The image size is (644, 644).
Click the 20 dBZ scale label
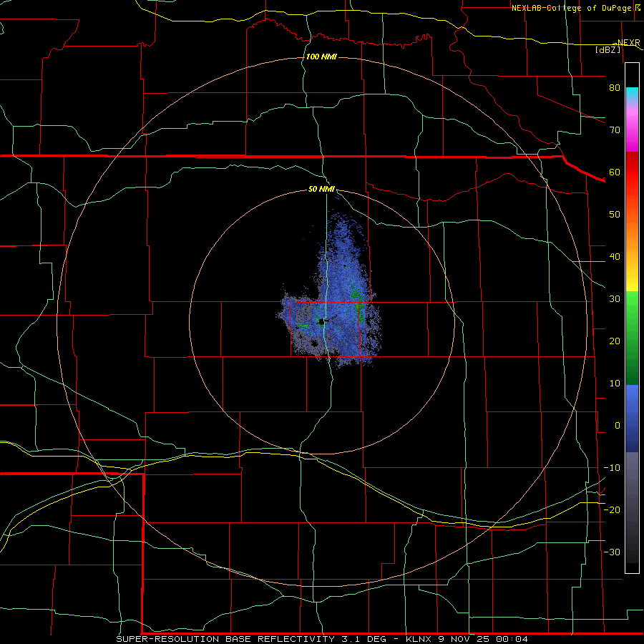(615, 341)
